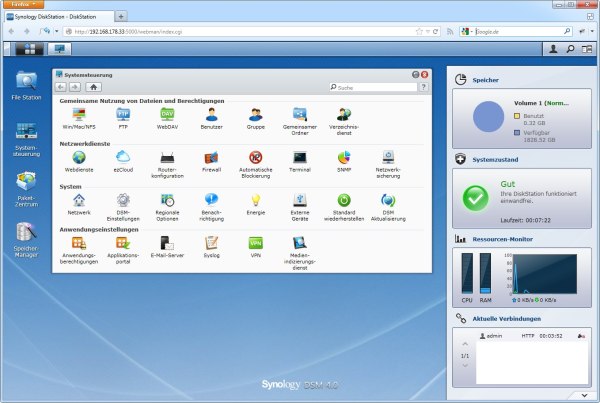The width and height of the screenshot is (600, 403).
Task: Select admin connection row
Action: pos(532,336)
